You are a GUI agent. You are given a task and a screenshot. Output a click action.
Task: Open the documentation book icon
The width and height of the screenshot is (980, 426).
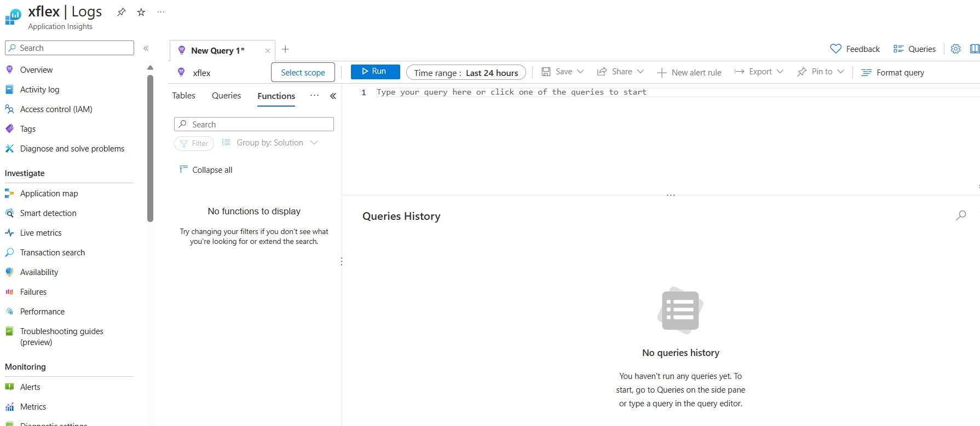pyautogui.click(x=975, y=49)
